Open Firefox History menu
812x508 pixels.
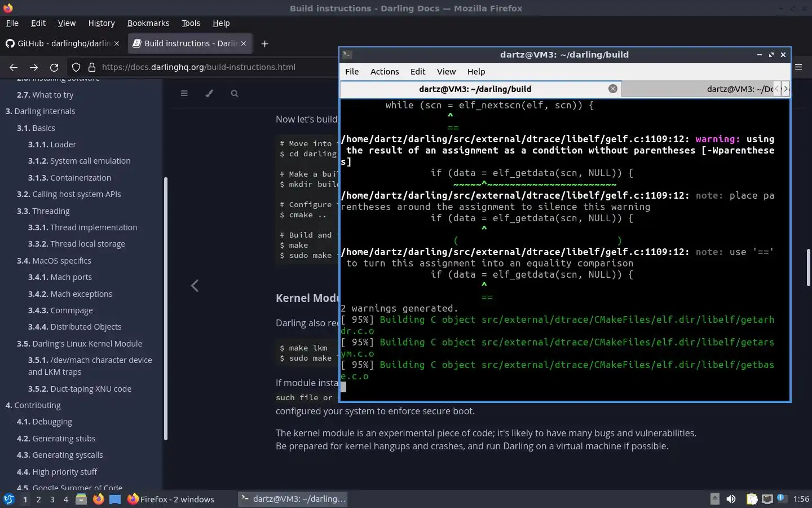coord(101,23)
